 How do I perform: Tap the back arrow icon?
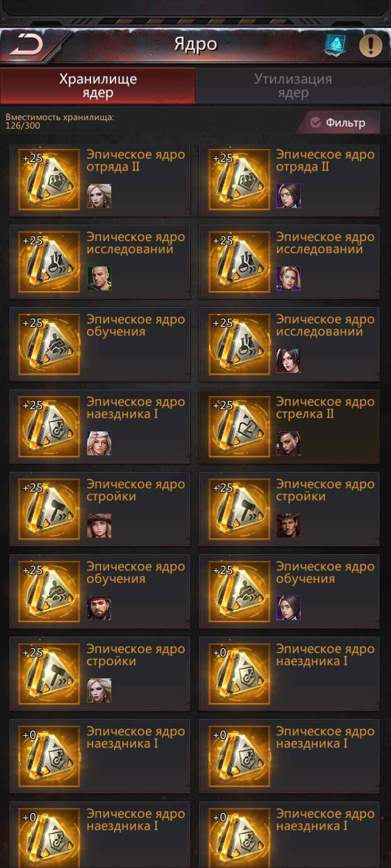[x=26, y=44]
